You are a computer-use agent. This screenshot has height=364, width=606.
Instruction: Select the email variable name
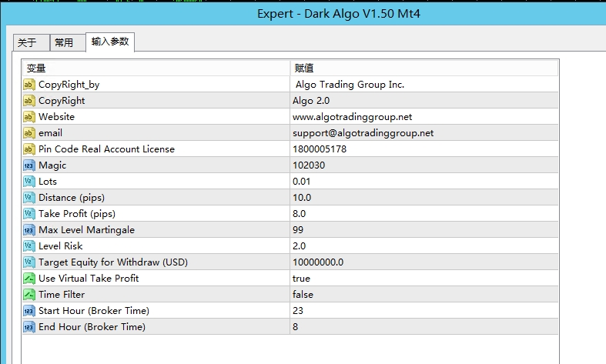click(50, 133)
